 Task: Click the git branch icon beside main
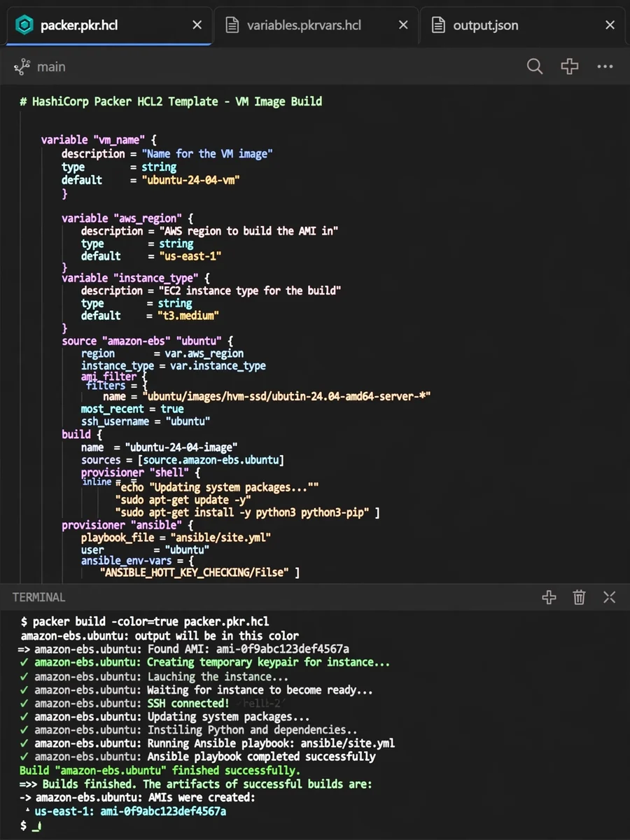[22, 66]
